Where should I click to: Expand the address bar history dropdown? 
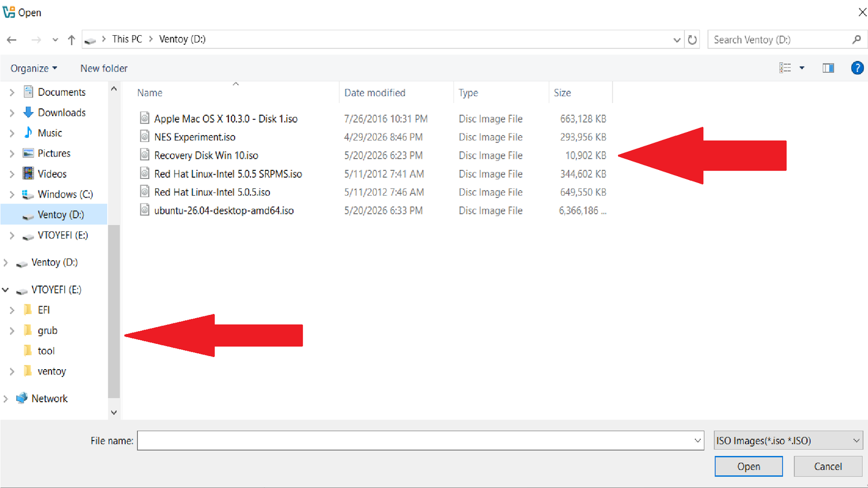(677, 40)
